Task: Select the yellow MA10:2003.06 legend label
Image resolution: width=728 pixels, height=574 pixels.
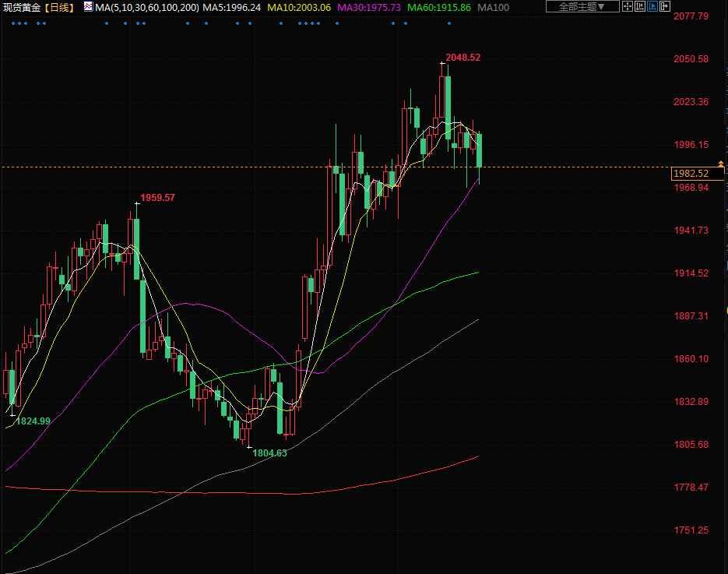Action: (x=299, y=7)
